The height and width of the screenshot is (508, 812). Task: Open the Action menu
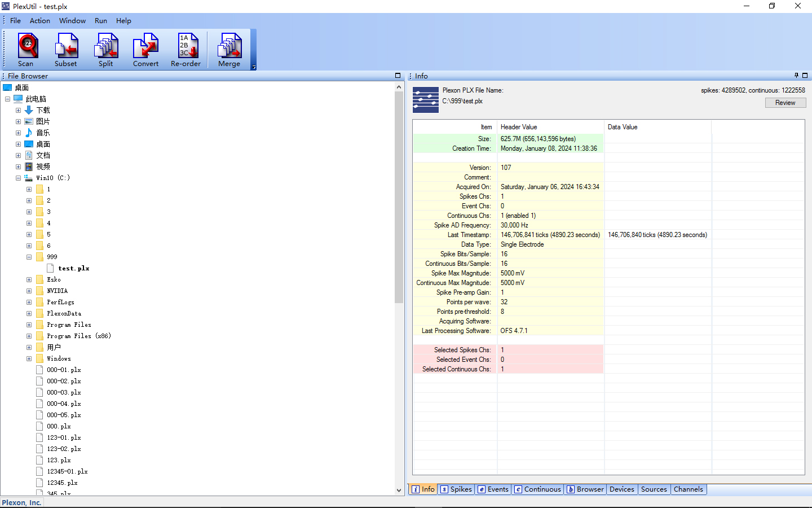point(40,21)
